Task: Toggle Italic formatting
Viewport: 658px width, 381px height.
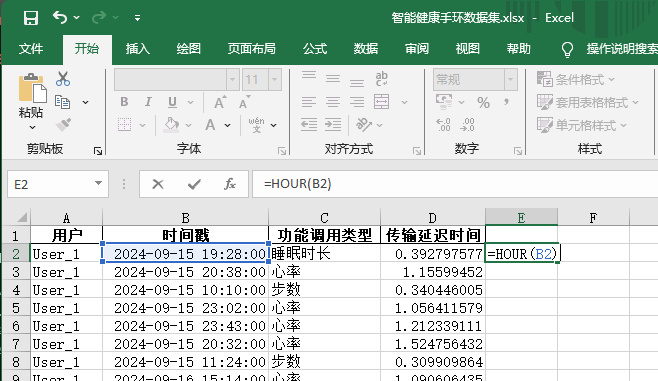Action: click(148, 102)
